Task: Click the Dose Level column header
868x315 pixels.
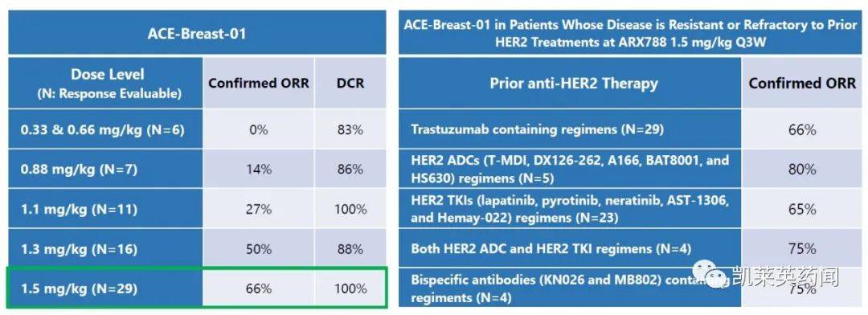Action: point(106,83)
